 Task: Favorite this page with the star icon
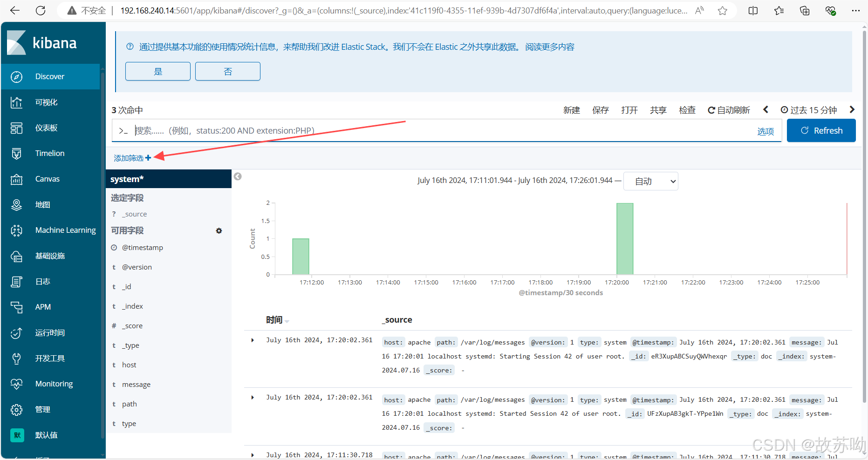(722, 11)
